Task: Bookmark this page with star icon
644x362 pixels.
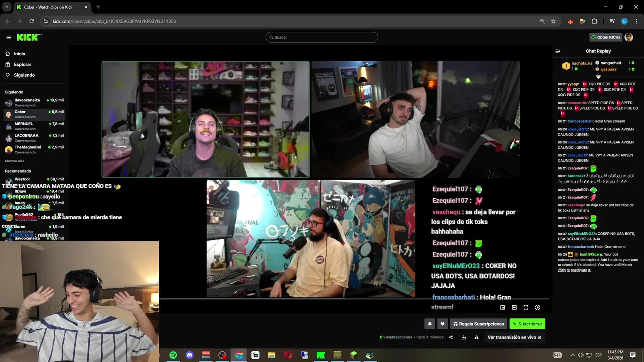Action: [553, 21]
